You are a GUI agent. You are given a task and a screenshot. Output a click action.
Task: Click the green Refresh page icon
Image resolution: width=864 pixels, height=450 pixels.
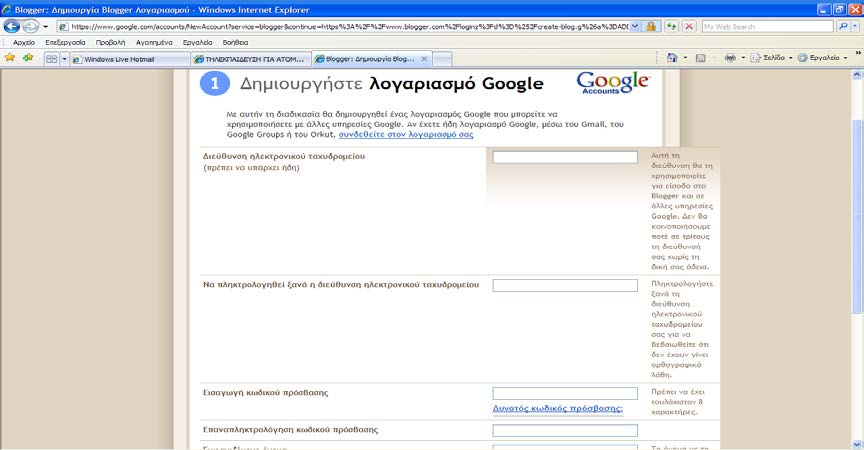671,26
